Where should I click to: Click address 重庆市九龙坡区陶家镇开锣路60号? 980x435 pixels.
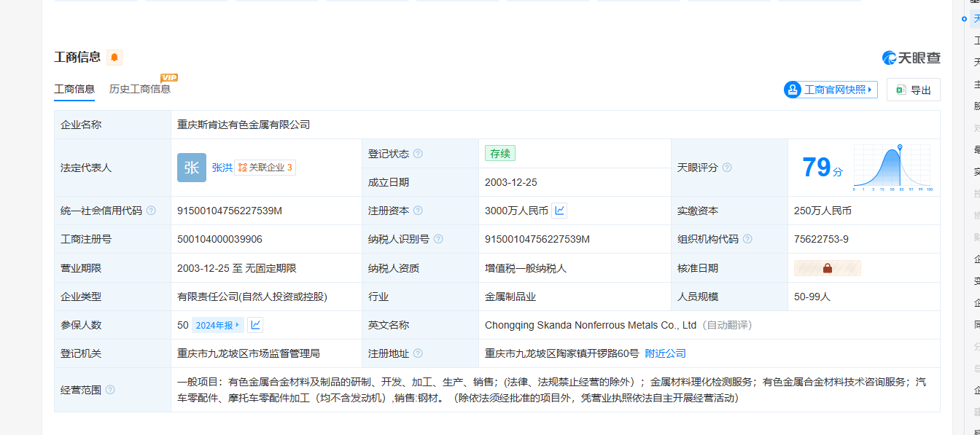click(562, 353)
